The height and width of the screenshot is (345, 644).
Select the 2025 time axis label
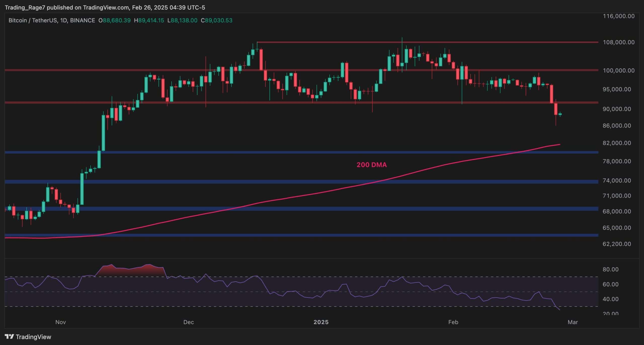point(321,322)
